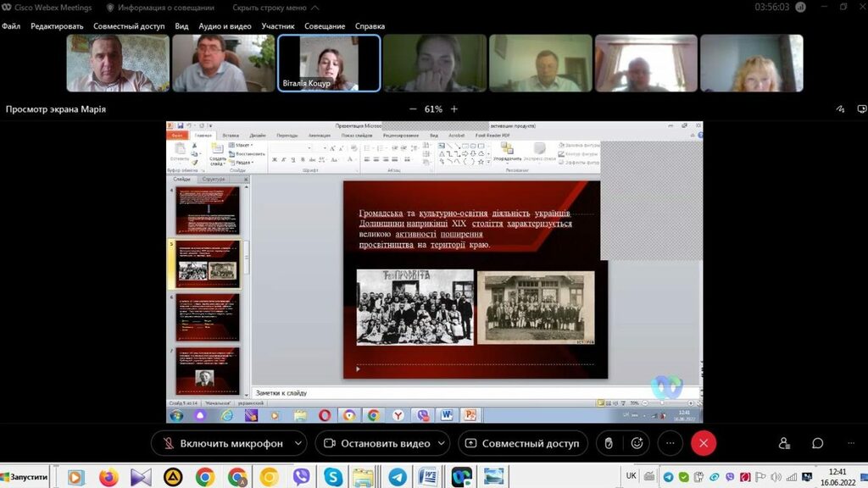Open the Совещание menu
The image size is (868, 488).
(x=325, y=26)
